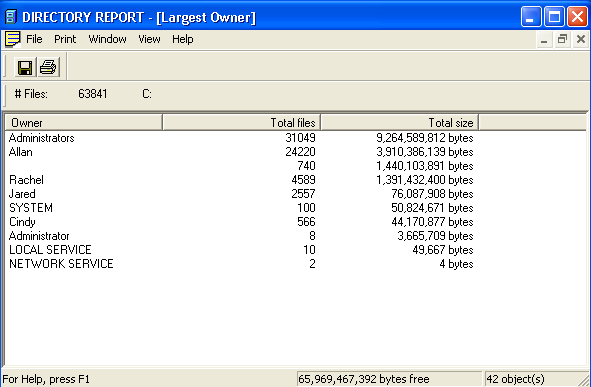591x387 pixels.
Task: Click the 566 total files value
Action: pos(306,222)
